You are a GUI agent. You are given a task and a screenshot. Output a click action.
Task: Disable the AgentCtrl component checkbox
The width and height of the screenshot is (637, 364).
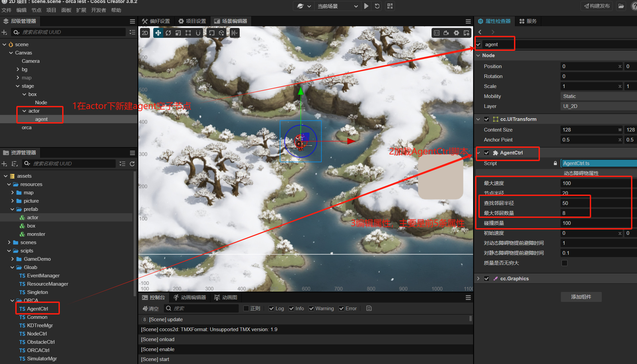(486, 153)
